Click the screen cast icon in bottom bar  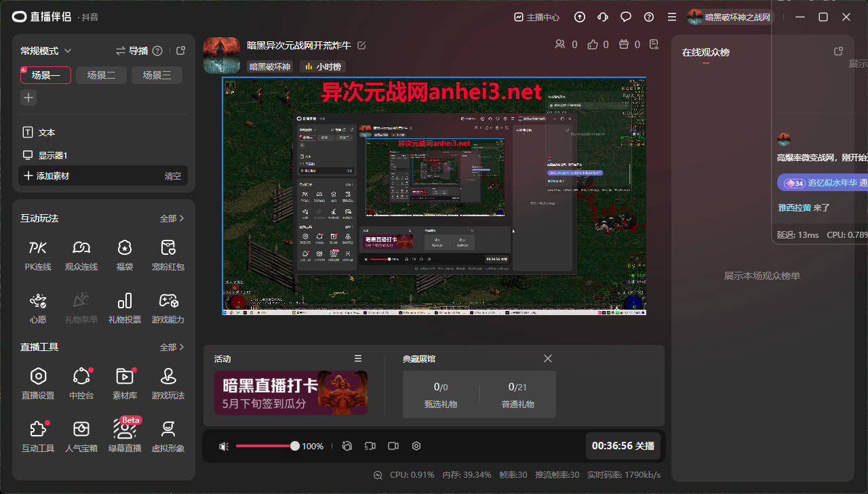tap(370, 446)
